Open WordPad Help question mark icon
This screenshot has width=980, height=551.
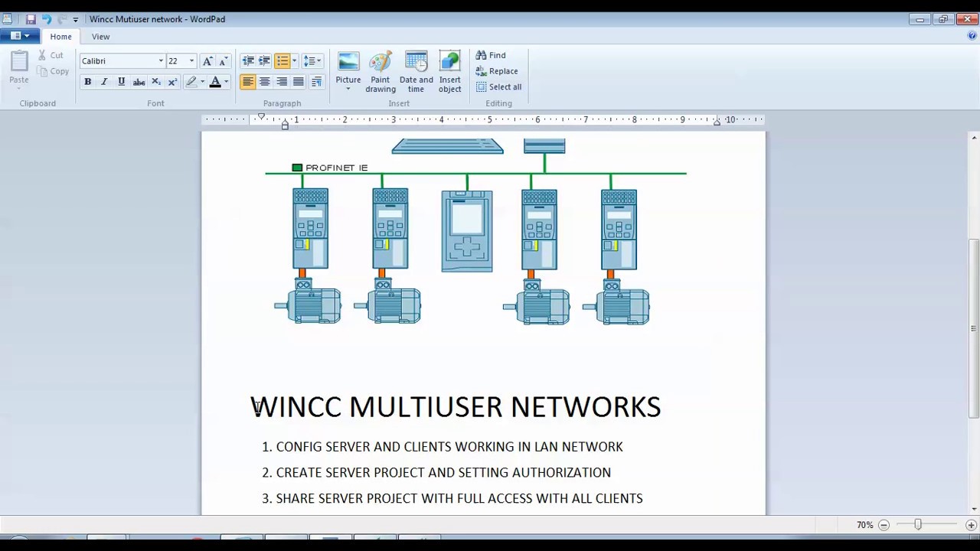pyautogui.click(x=972, y=36)
